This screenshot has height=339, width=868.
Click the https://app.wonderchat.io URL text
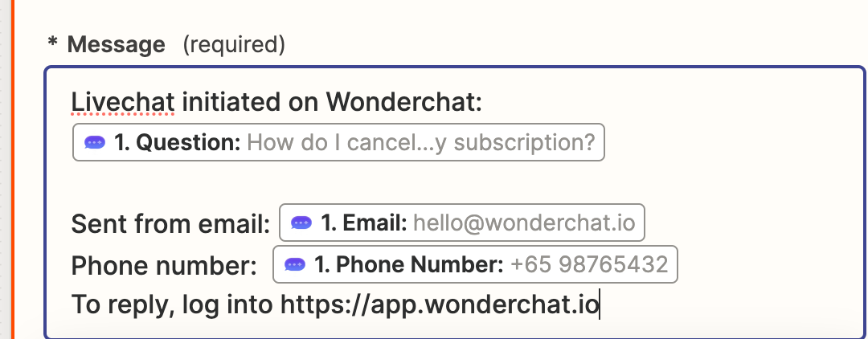[439, 305]
